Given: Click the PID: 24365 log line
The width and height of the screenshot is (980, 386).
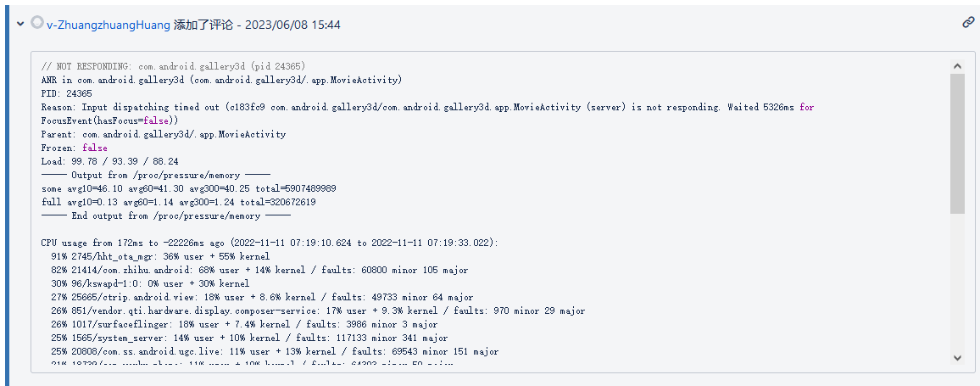Looking at the screenshot, I should coord(66,93).
